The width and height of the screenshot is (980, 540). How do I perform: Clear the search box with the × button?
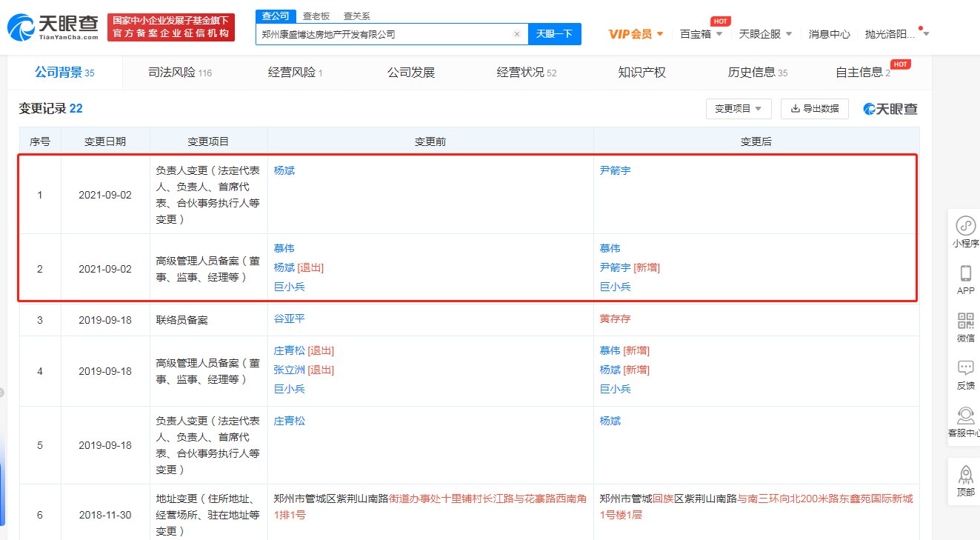(x=517, y=34)
